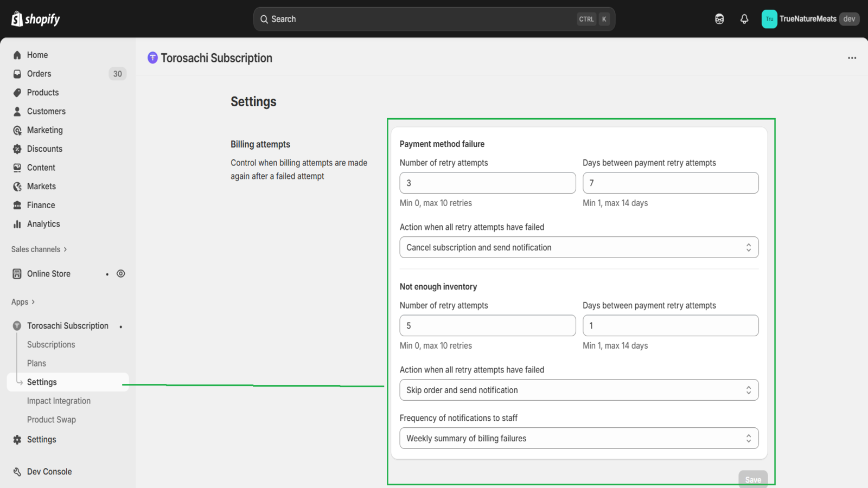Expand the Sales channels section
Screen dimensions: 868x488
pyautogui.click(x=39, y=249)
